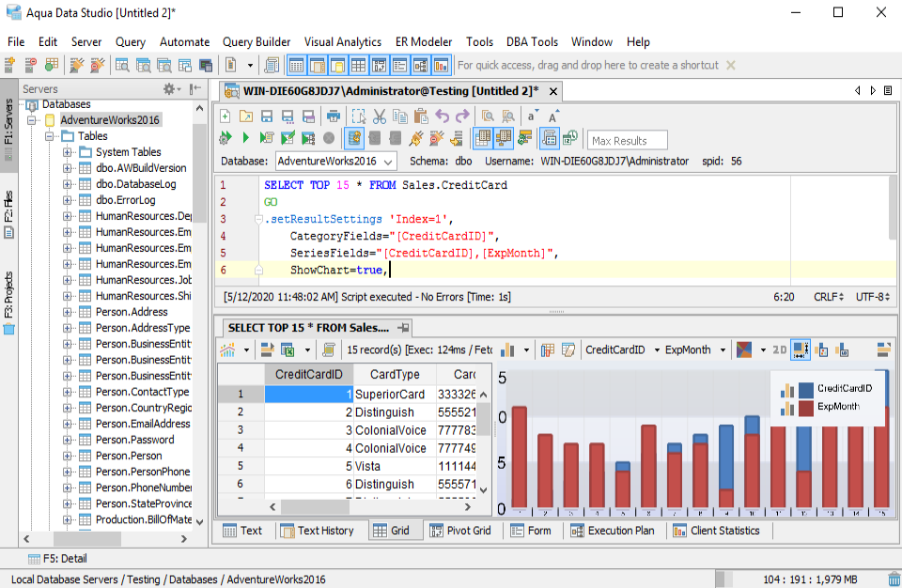Expand the Person.Address table node

click(69, 312)
